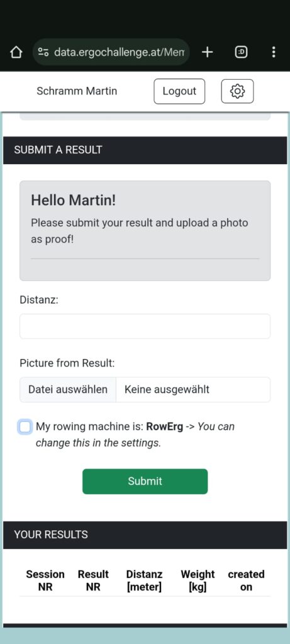The height and width of the screenshot is (644, 290).
Task: Focus the Distanz input field
Action: click(145, 326)
